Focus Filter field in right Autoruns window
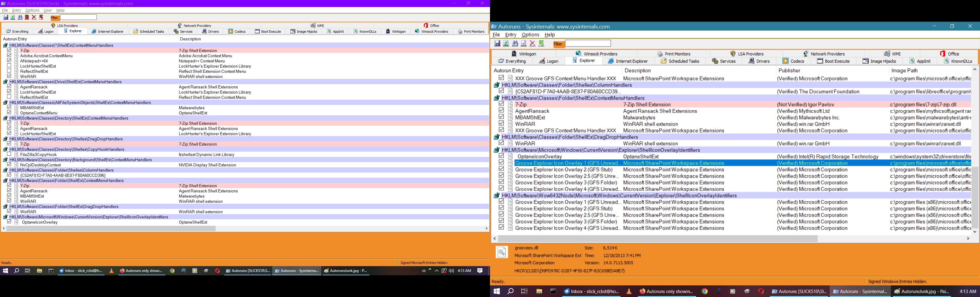The width and height of the screenshot is (980, 297). pos(588,44)
